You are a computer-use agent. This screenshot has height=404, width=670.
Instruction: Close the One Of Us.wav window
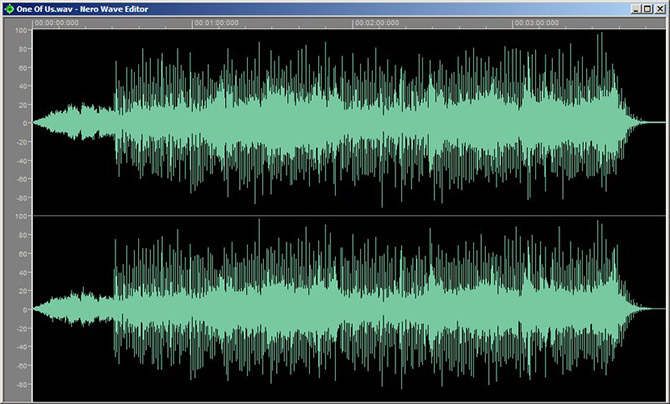[660, 8]
